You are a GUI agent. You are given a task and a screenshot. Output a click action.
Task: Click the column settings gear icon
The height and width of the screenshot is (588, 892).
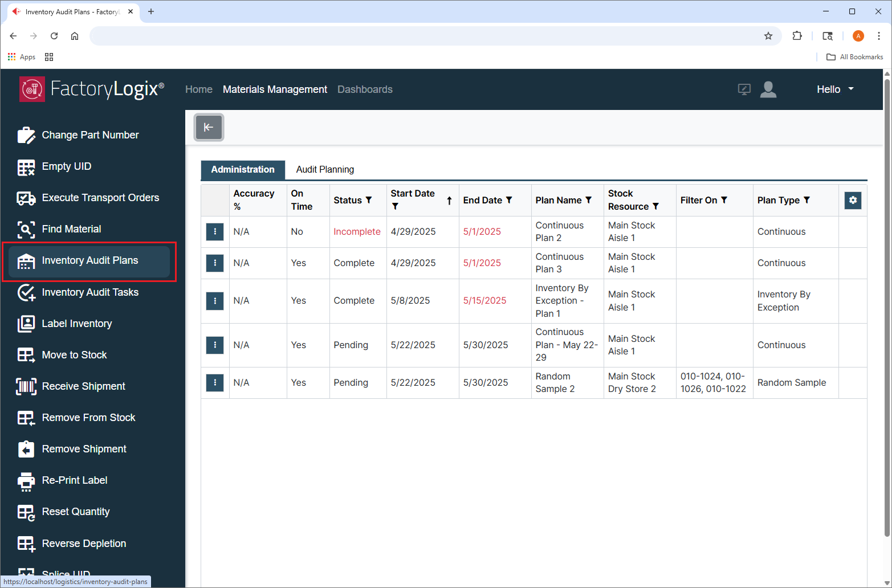[x=853, y=200]
